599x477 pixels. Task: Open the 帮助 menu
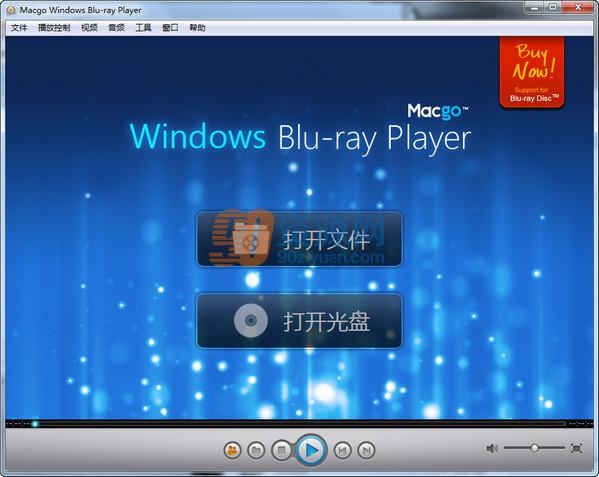point(198,27)
